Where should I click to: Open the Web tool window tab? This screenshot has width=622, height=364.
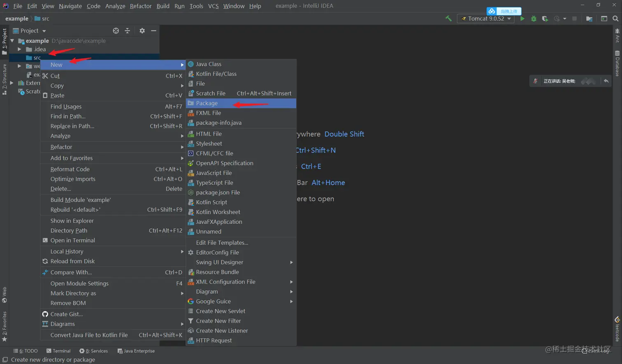5,295
